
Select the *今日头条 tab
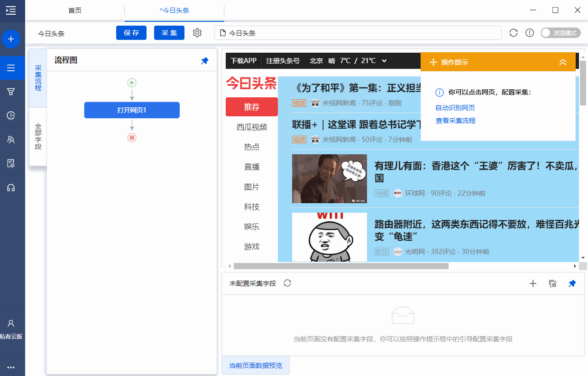[x=175, y=10]
